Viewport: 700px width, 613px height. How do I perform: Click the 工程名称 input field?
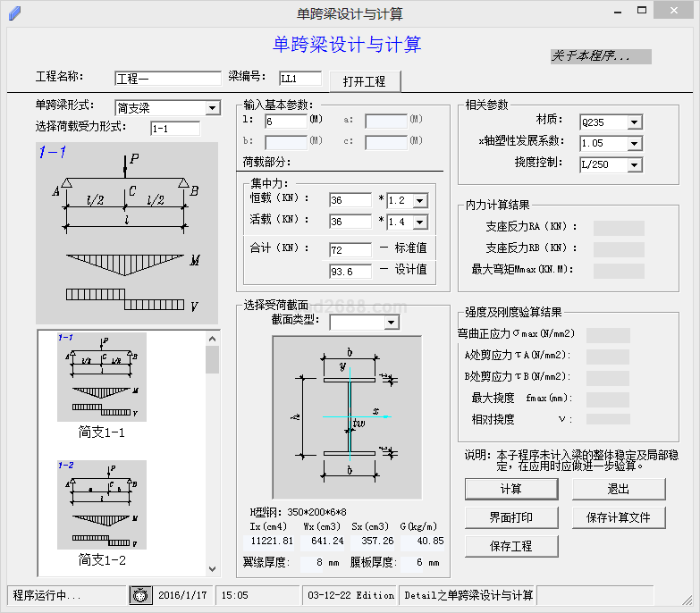click(x=167, y=79)
